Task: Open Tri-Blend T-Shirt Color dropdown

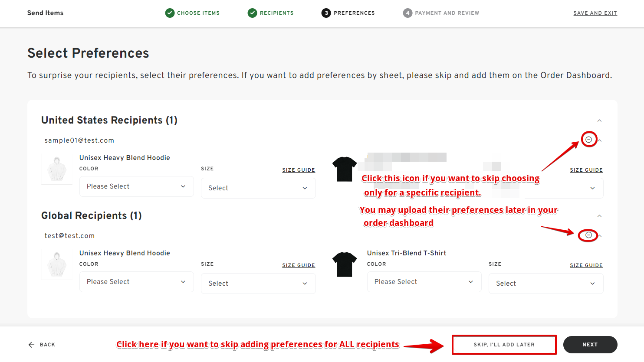Action: point(424,282)
